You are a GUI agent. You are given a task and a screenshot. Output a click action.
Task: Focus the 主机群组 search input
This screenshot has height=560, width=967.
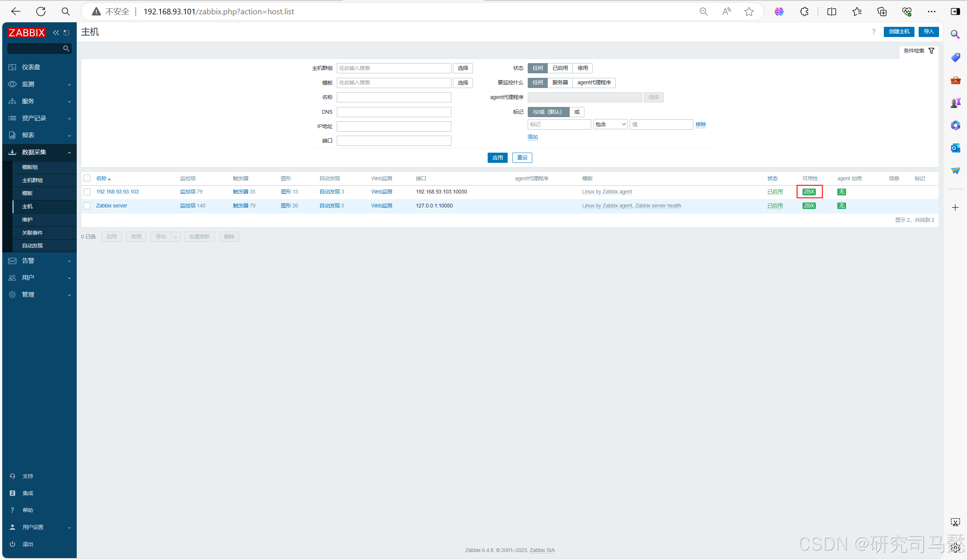click(x=394, y=68)
